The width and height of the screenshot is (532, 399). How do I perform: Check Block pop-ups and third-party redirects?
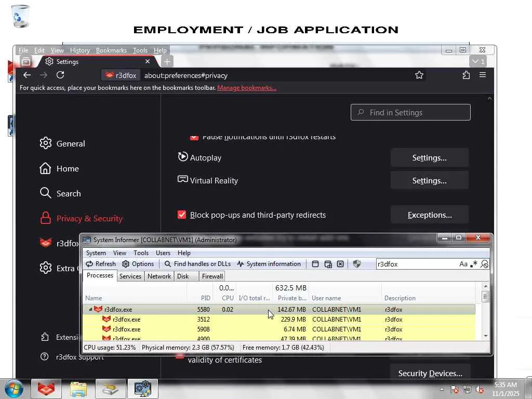coord(182,215)
